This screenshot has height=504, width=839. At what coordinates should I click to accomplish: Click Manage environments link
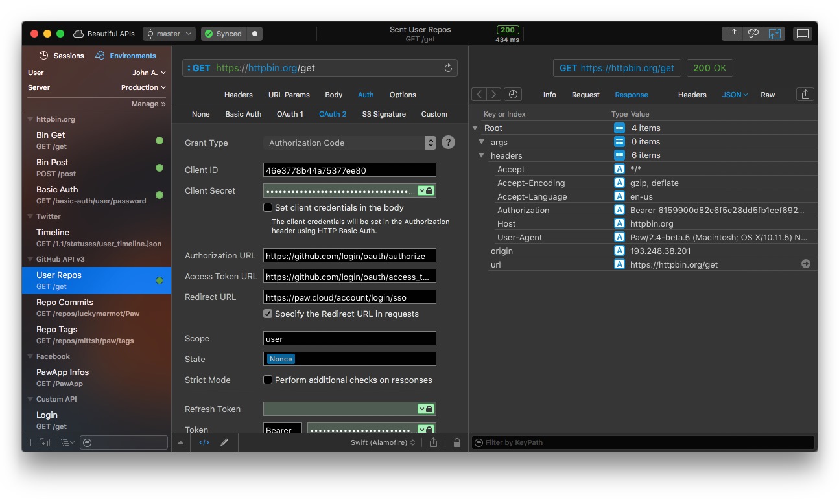pyautogui.click(x=148, y=104)
